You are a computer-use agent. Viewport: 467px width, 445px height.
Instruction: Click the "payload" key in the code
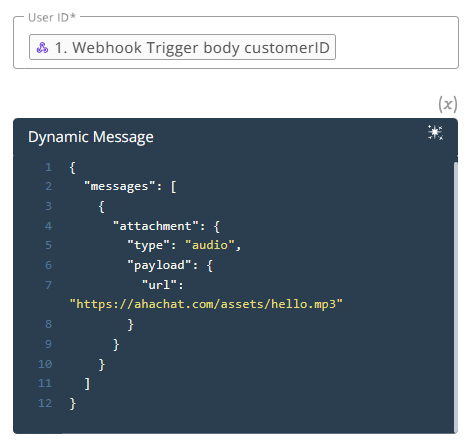[x=159, y=265]
